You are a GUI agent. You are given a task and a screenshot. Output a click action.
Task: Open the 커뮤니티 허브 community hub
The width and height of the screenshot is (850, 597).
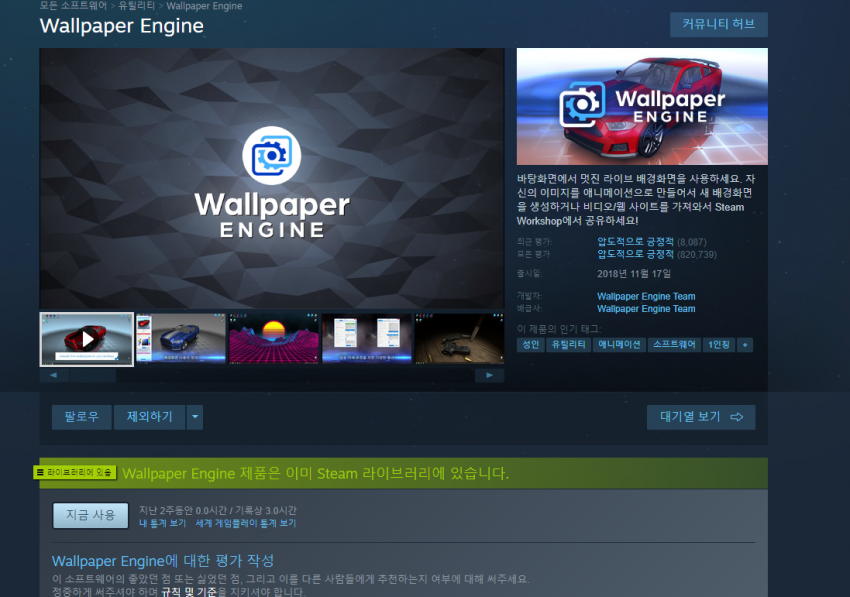[x=718, y=25]
